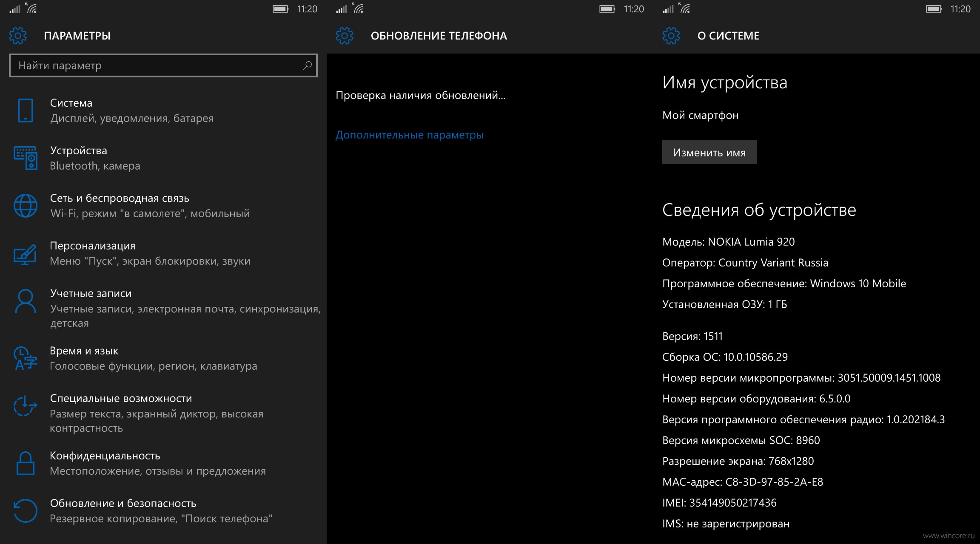The height and width of the screenshot is (544, 980).
Task: Click the MAC-адрес line
Action: 743,482
